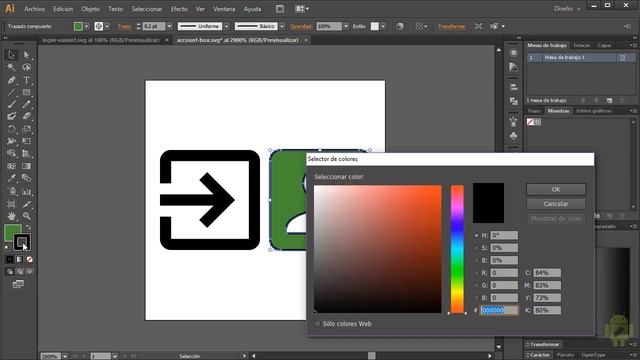Select the Eyedropper tool
Image resolution: width=640 pixels, height=360 pixels.
[11, 178]
